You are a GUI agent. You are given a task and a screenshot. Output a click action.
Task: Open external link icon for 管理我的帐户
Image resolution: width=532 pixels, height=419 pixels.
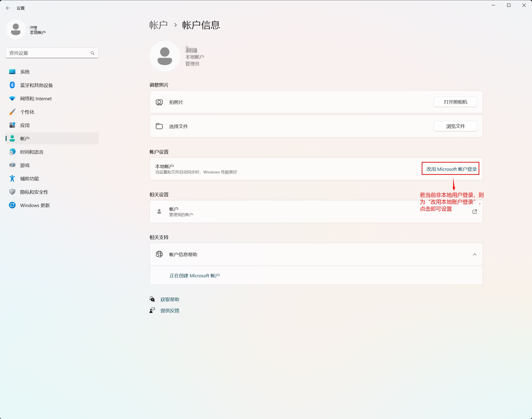point(474,212)
